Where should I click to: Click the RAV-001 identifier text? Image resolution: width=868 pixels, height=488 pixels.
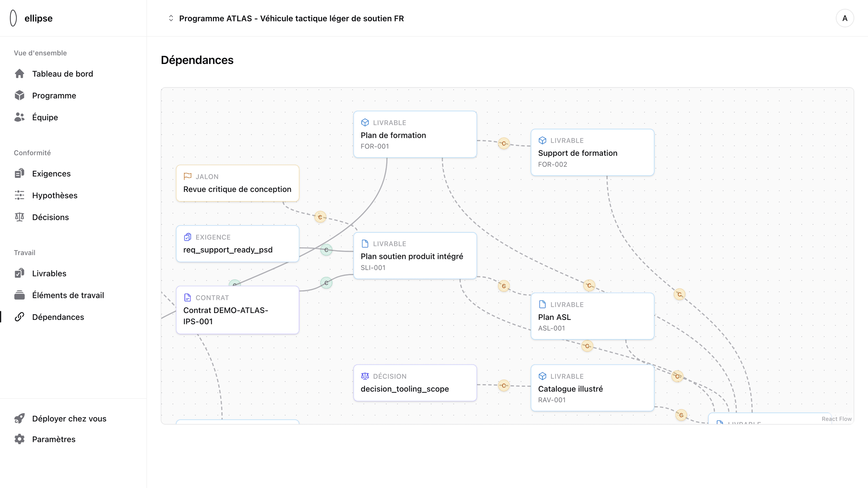pos(552,400)
